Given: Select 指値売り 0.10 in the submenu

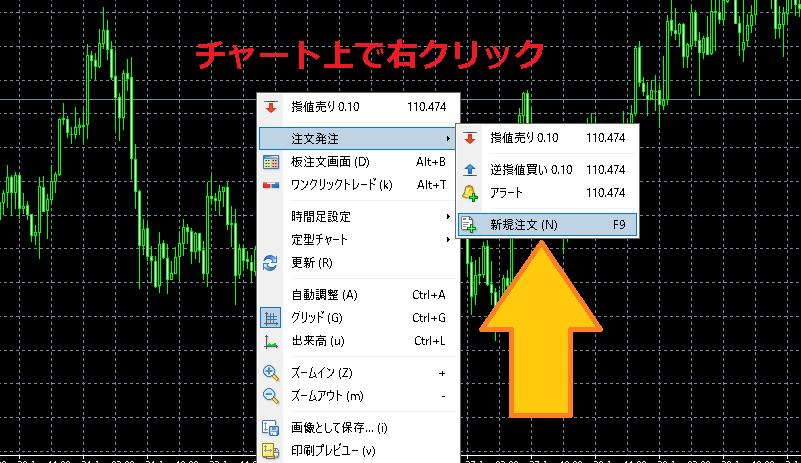Looking at the screenshot, I should tap(548, 138).
